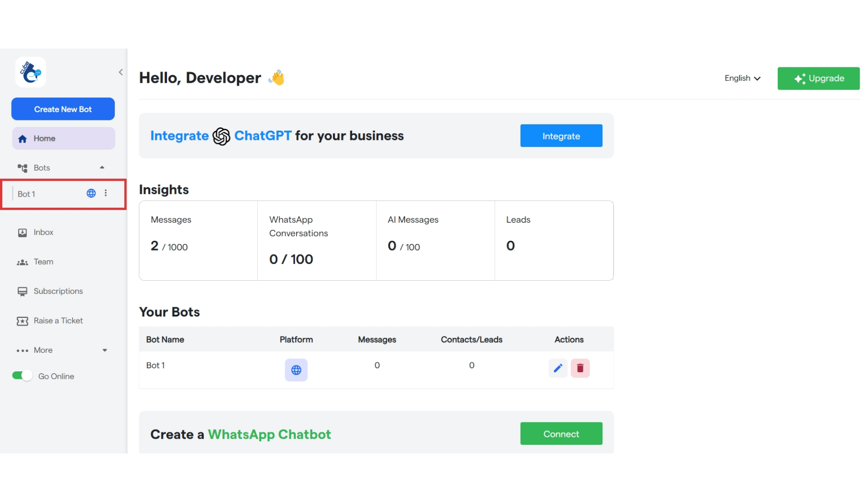
Task: Click the globe icon next to Bot 1
Action: 91,193
